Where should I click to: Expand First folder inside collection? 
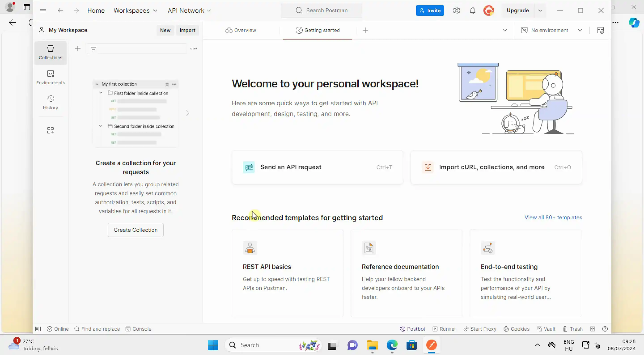(x=101, y=93)
